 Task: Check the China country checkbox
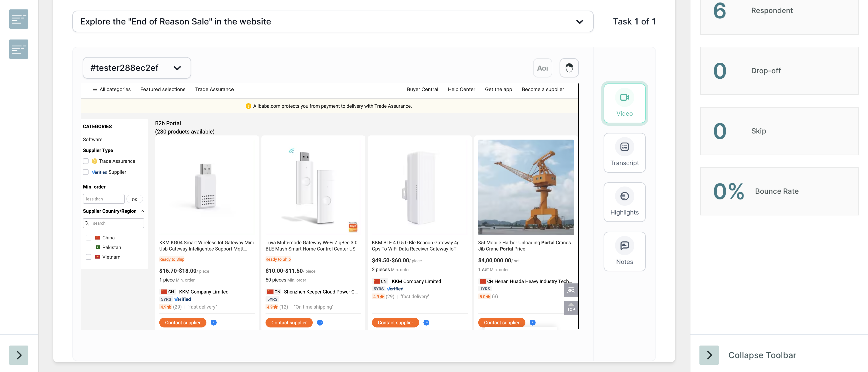(x=89, y=238)
